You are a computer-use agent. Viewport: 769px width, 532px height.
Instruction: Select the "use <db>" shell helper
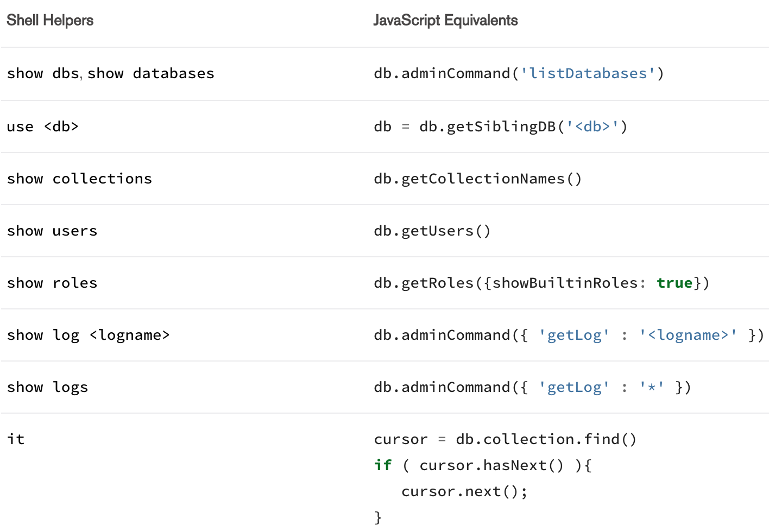(x=43, y=127)
